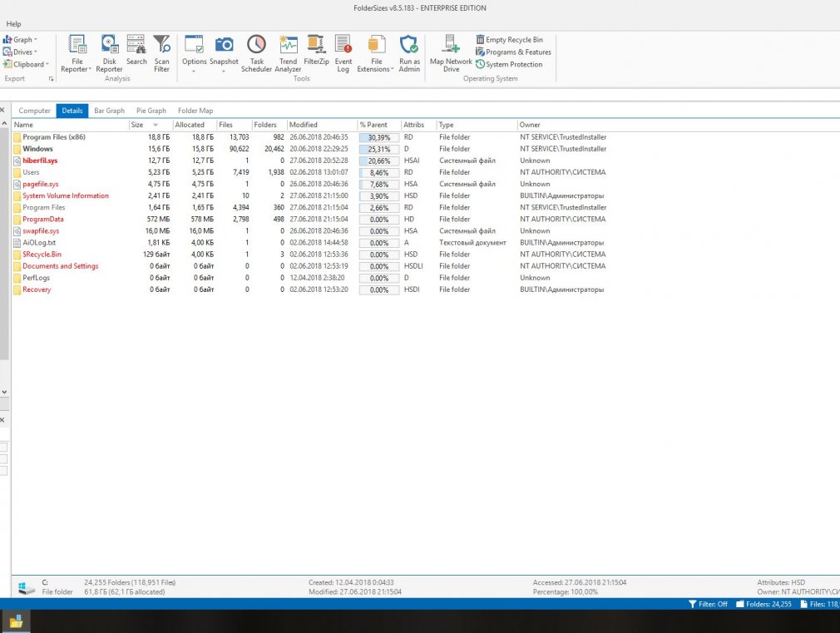Open the Task Scheduler
The image size is (840, 633).
click(x=256, y=53)
